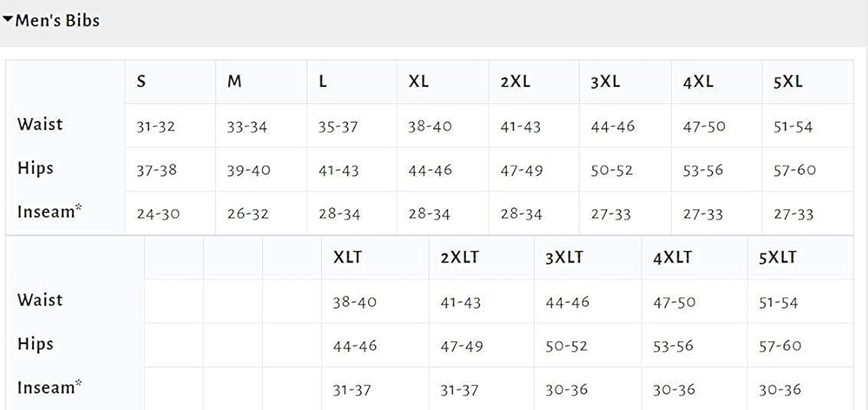Viewport: 868px width, 410px height.
Task: Select the 31-37 inseam value under XLT
Action: (x=355, y=390)
